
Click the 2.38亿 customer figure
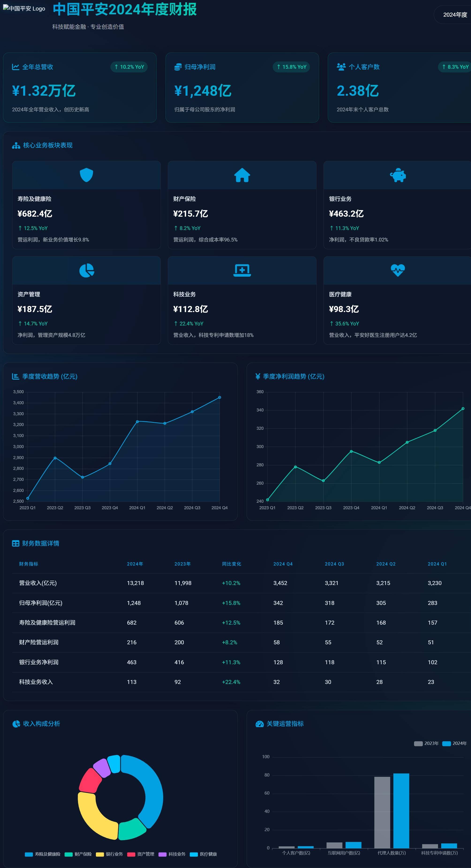point(358,91)
